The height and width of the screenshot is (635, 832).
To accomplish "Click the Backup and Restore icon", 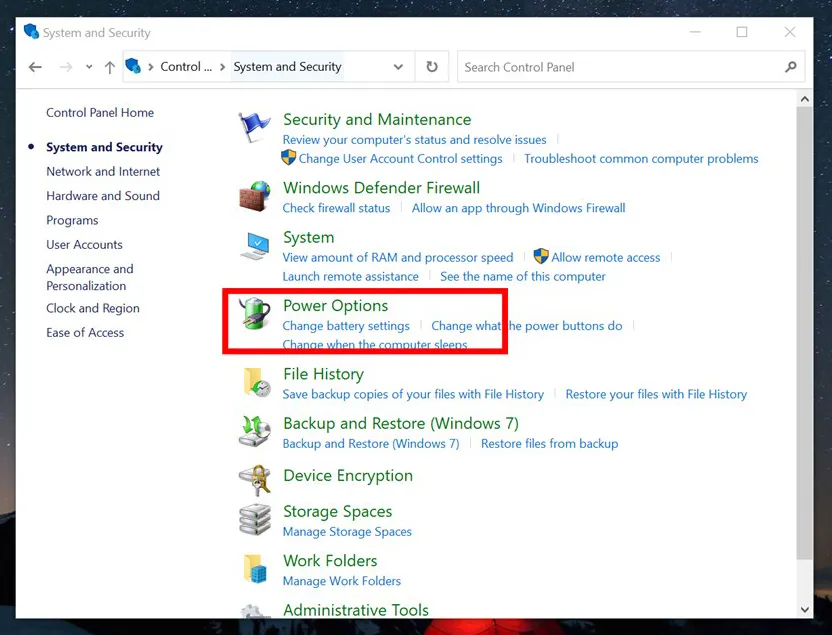I will pyautogui.click(x=255, y=431).
